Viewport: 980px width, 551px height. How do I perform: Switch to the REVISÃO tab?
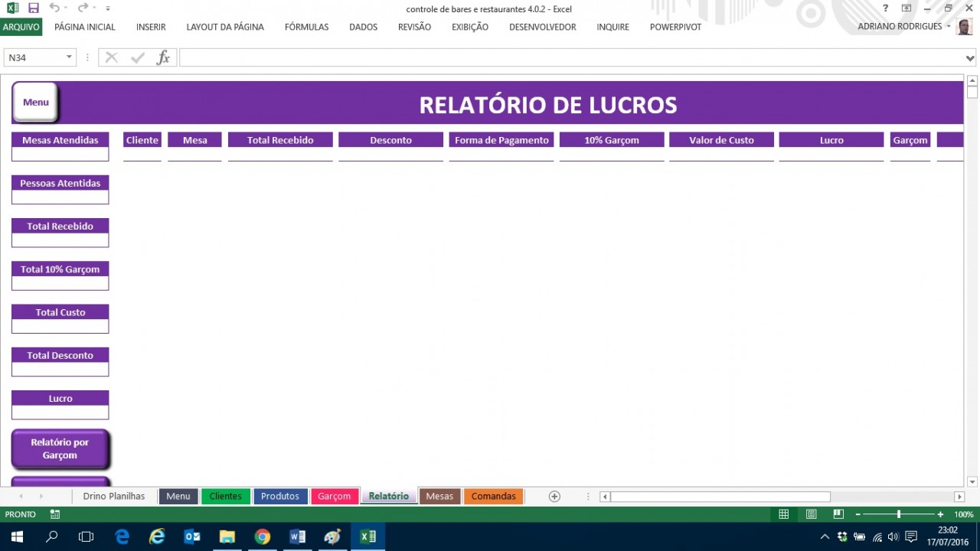click(x=414, y=27)
